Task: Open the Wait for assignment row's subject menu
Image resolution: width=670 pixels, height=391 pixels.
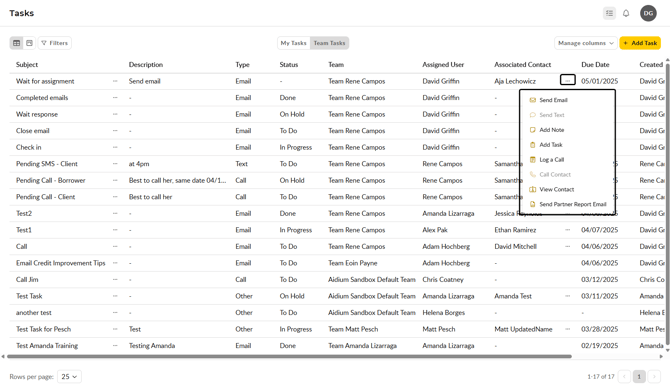Action: click(x=115, y=81)
